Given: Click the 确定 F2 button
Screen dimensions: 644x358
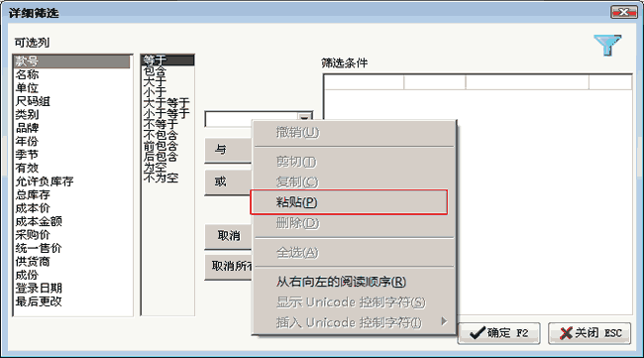Looking at the screenshot, I should (499, 333).
